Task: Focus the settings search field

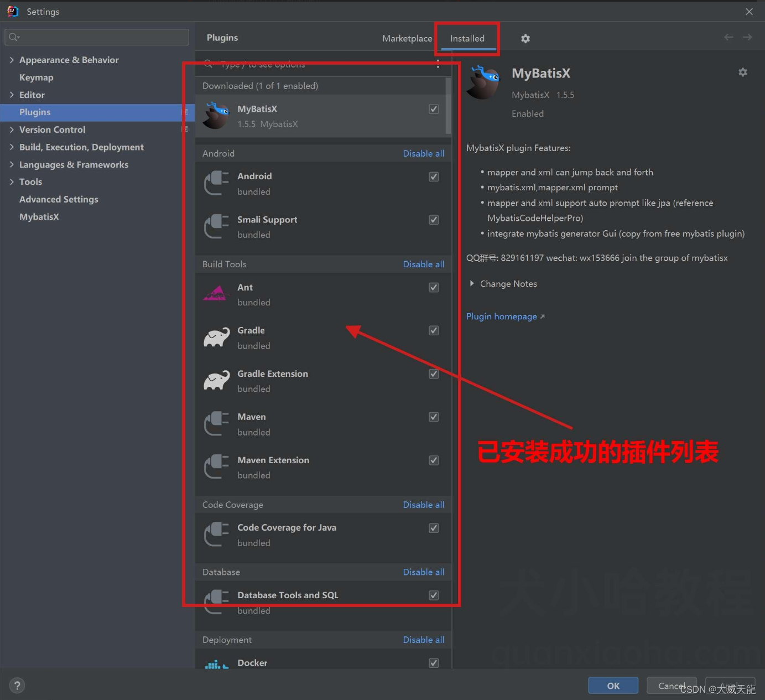Action: click(x=97, y=37)
